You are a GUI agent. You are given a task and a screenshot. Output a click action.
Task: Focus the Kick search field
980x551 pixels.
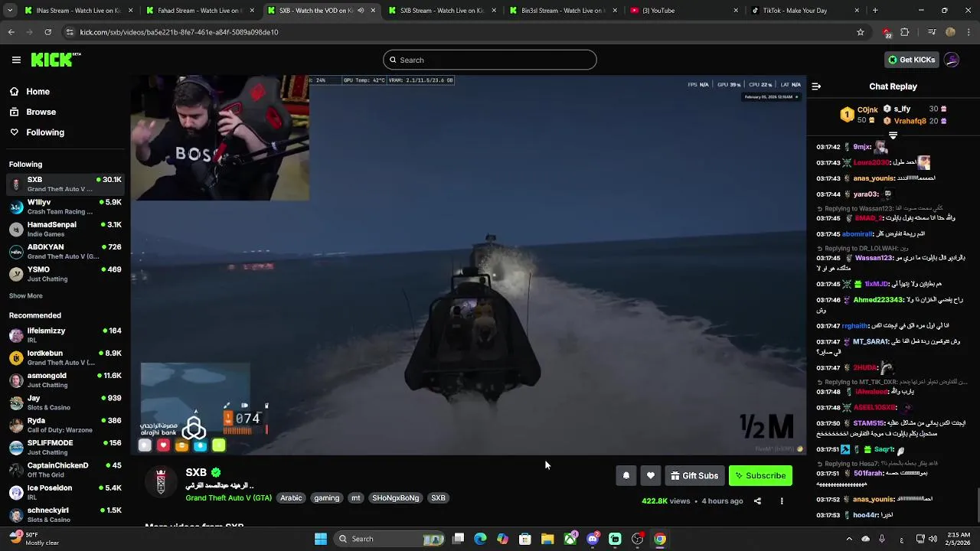490,60
